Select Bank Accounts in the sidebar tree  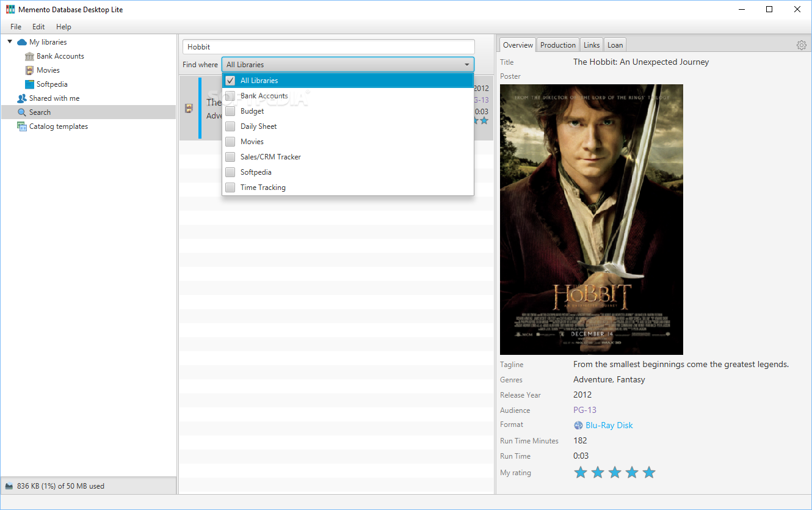point(60,56)
